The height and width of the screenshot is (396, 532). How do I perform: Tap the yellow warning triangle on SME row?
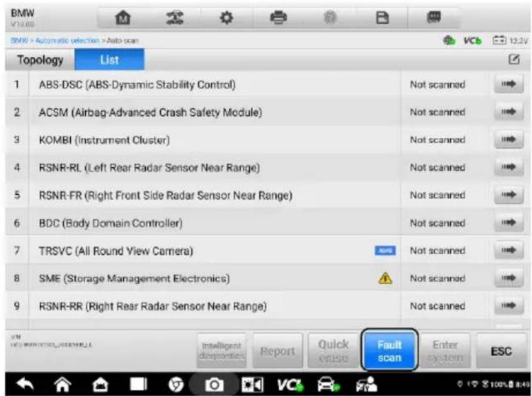[385, 279]
